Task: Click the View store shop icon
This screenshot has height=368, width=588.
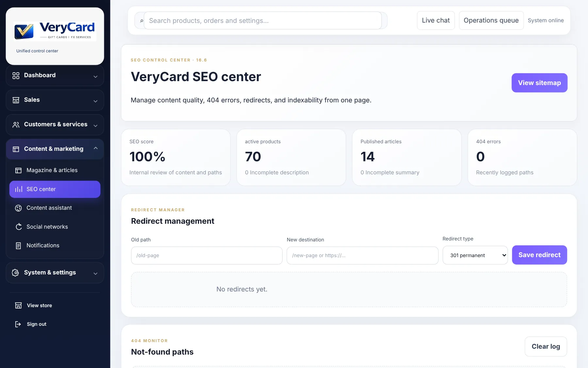Action: pos(18,306)
